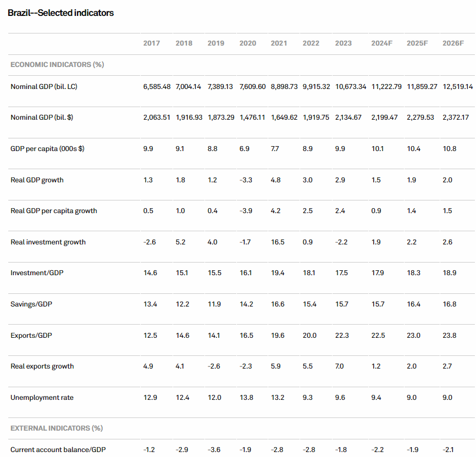The image size is (476, 457).
Task: Select the Savings/GDP row label
Action: point(31,304)
